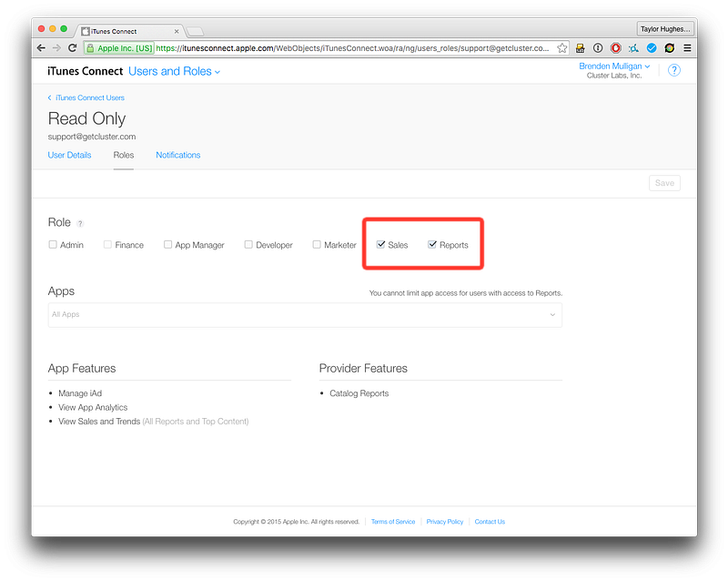Click the yellow extension icon after the star
728x581 pixels.
pyautogui.click(x=581, y=48)
